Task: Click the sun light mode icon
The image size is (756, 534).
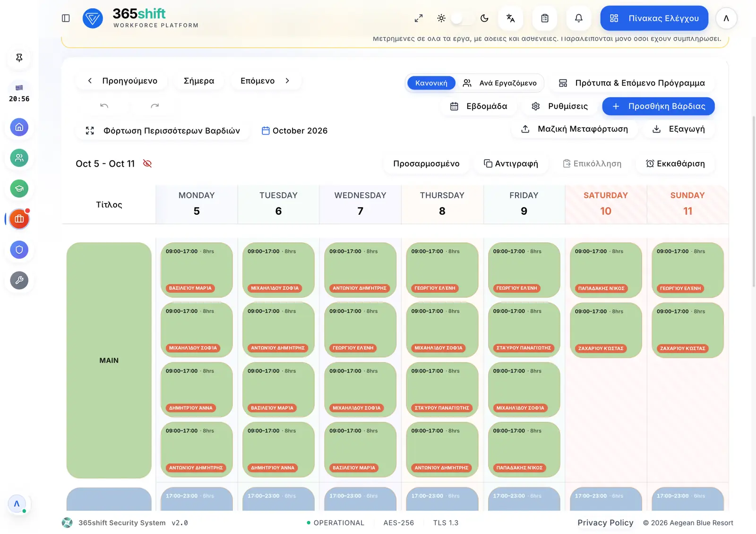Action: click(441, 18)
